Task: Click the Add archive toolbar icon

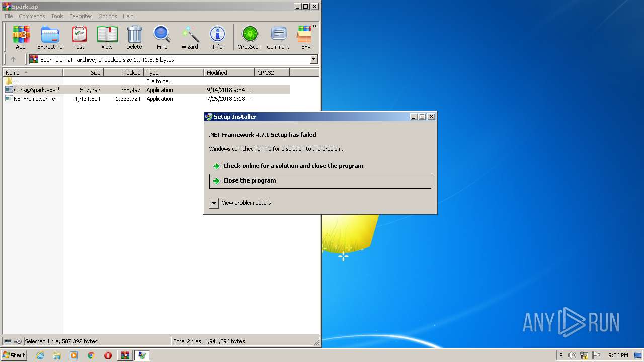Action: coord(21,38)
